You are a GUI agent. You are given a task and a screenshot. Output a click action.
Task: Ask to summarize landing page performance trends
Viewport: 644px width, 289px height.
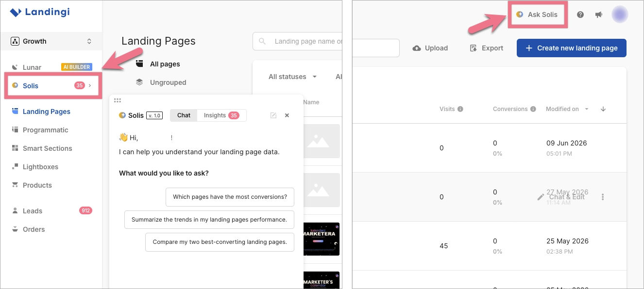pos(209,220)
